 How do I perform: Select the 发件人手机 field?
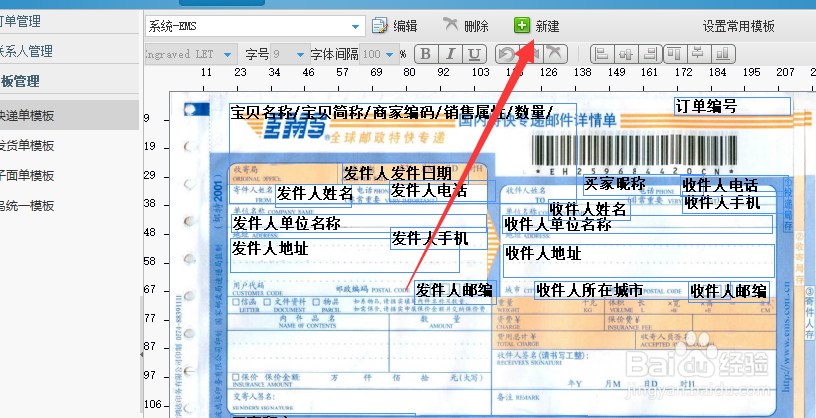[x=439, y=239]
